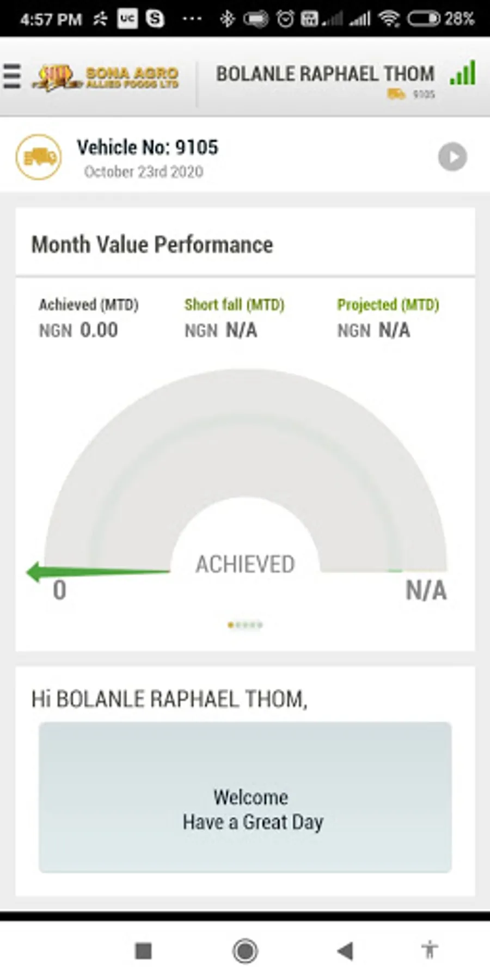Screen dimensions: 490x980
Task: Tap the small truck icon under username
Action: (396, 94)
